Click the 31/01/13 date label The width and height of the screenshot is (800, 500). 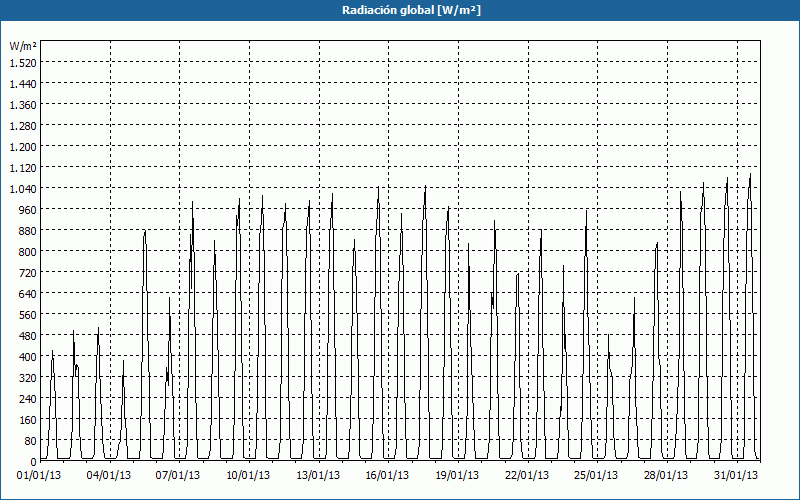[x=736, y=476]
